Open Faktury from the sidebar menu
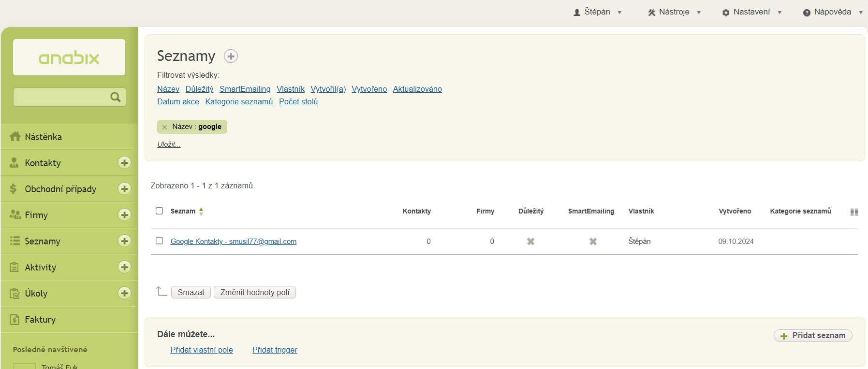 (x=40, y=319)
